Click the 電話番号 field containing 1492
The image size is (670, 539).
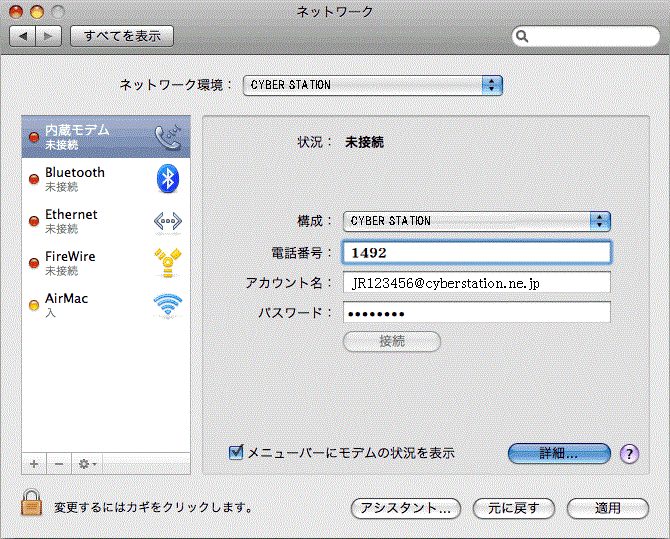(477, 253)
